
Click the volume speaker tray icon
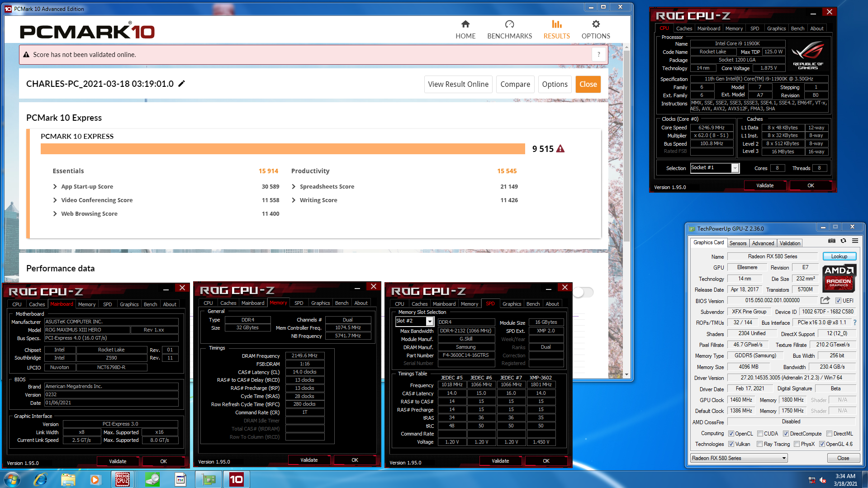point(823,480)
